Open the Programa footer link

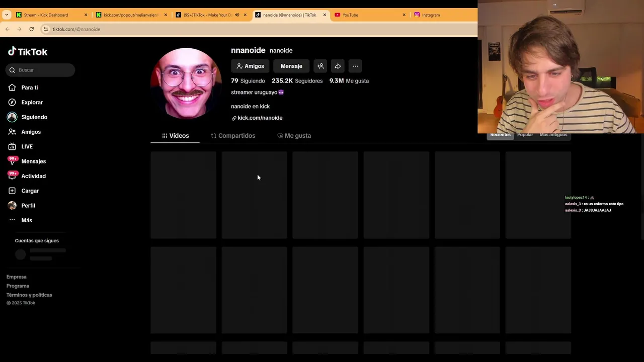(18, 286)
